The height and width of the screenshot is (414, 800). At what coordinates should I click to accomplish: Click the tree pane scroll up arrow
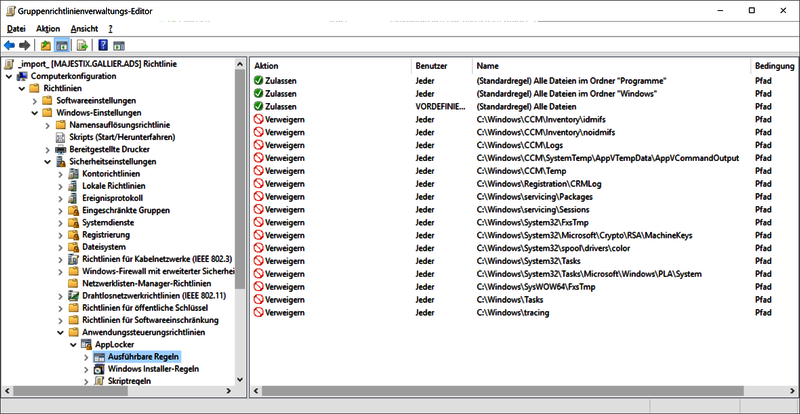[240, 64]
